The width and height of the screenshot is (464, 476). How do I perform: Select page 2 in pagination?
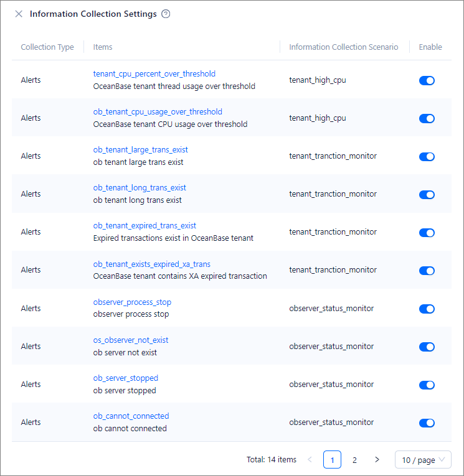(x=354, y=460)
